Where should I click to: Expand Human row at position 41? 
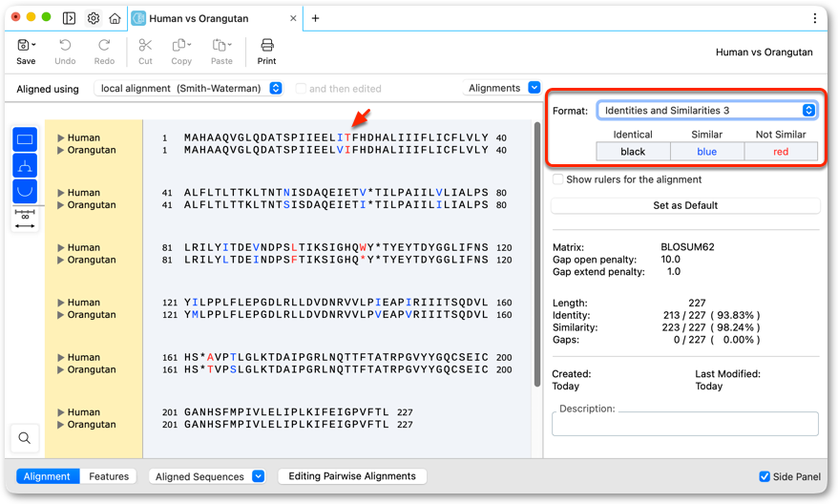(x=61, y=193)
